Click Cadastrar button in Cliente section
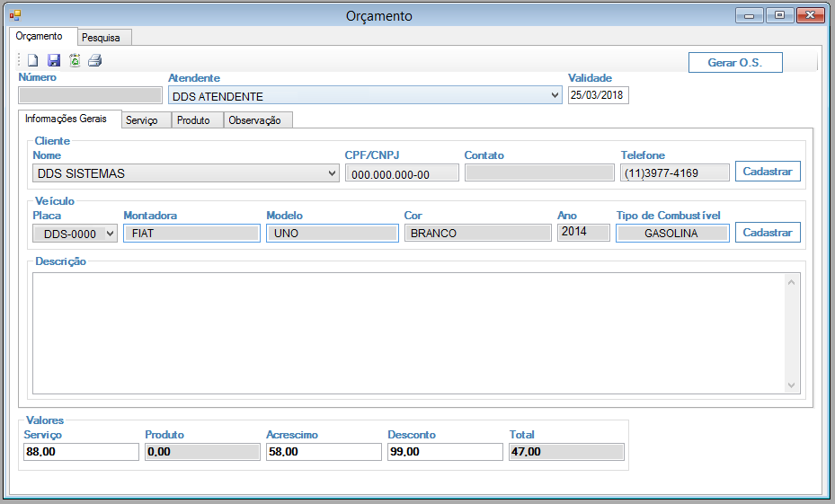835x504 pixels. [768, 172]
